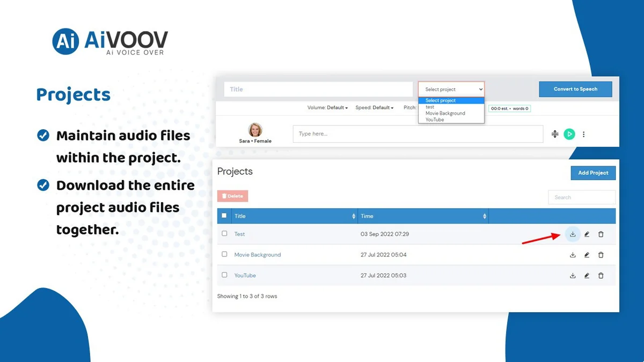644x362 pixels.
Task: Open the three-dot options menu
Action: pos(583,134)
